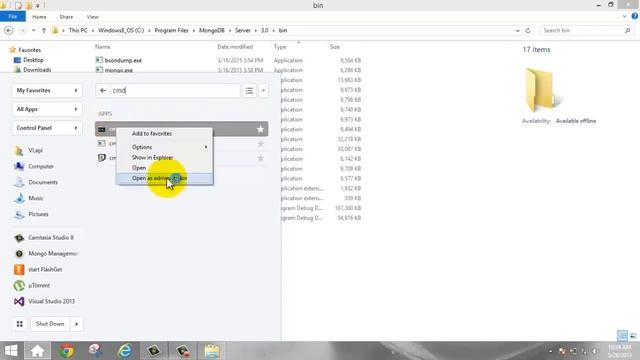
Task: Choose Show in Explorer menu entry
Action: click(152, 158)
